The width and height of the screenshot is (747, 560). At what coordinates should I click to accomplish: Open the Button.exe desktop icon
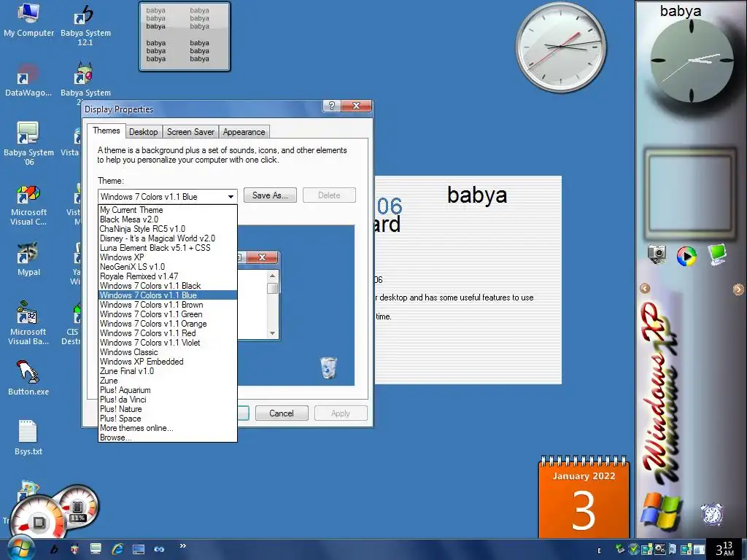[x=28, y=378]
